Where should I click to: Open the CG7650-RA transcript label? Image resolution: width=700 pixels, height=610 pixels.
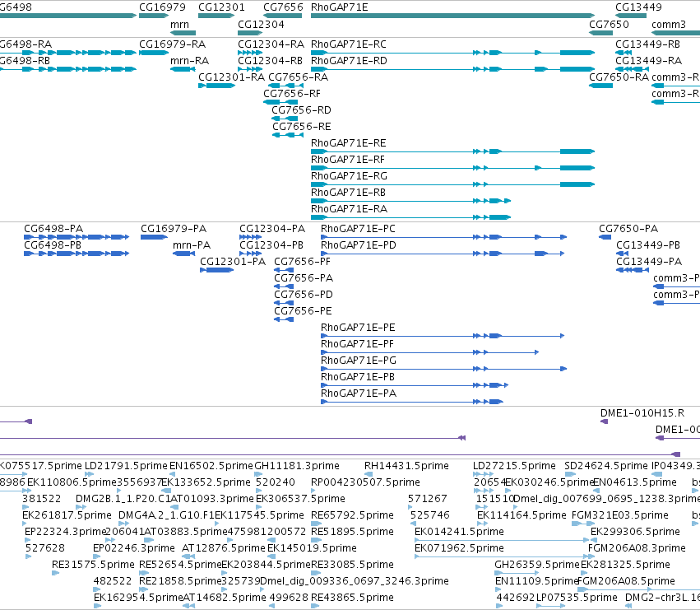pos(619,77)
